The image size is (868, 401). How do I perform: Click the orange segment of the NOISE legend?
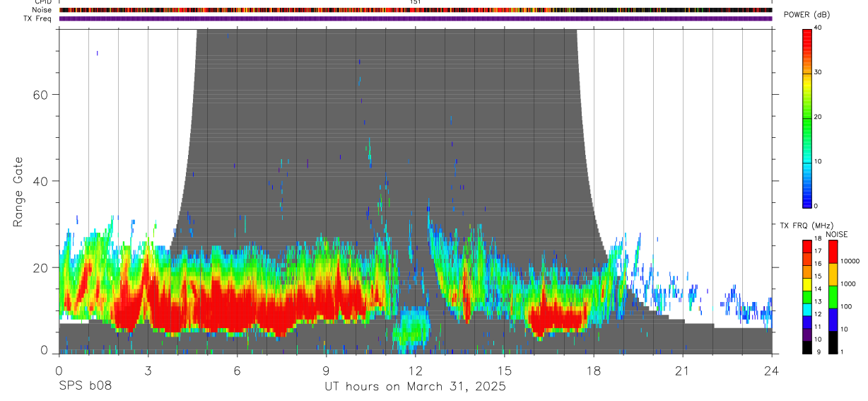click(832, 274)
